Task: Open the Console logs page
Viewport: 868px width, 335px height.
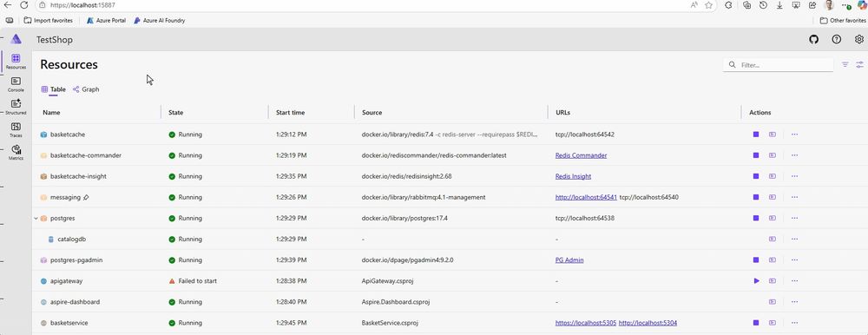Action: click(16, 84)
